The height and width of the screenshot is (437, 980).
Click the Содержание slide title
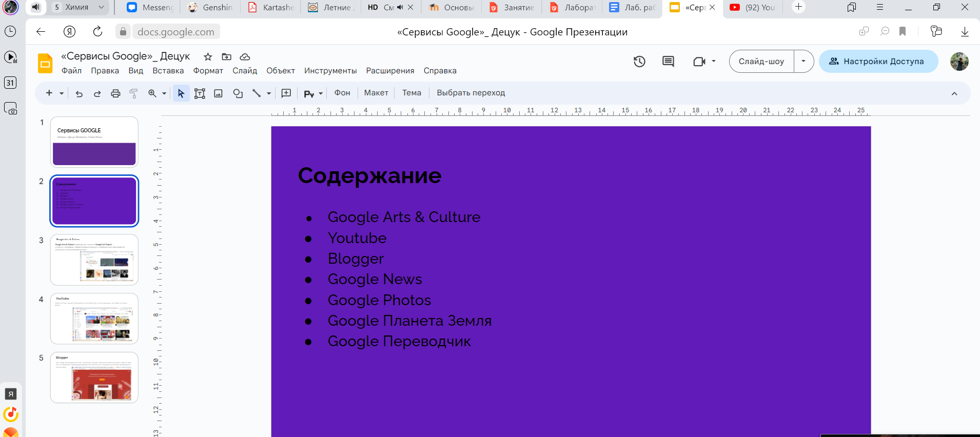(x=369, y=175)
